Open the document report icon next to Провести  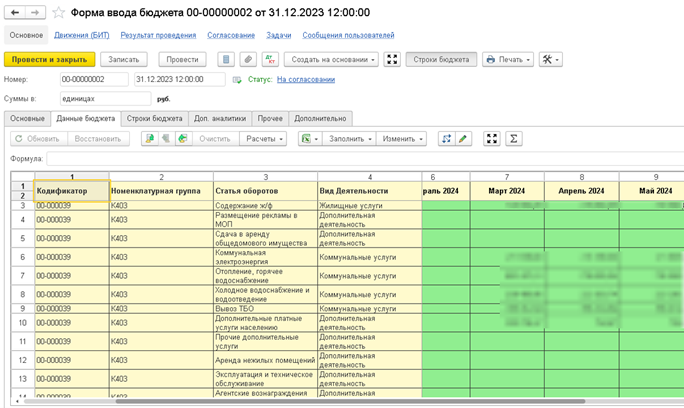226,59
